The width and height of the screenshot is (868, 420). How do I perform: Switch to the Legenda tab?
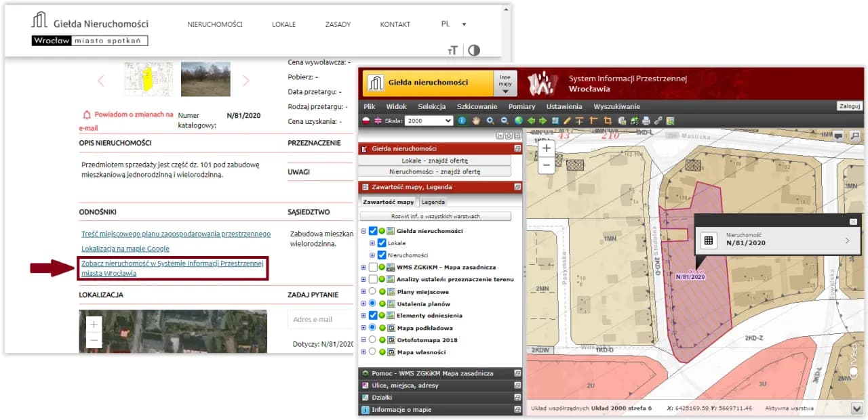(433, 202)
